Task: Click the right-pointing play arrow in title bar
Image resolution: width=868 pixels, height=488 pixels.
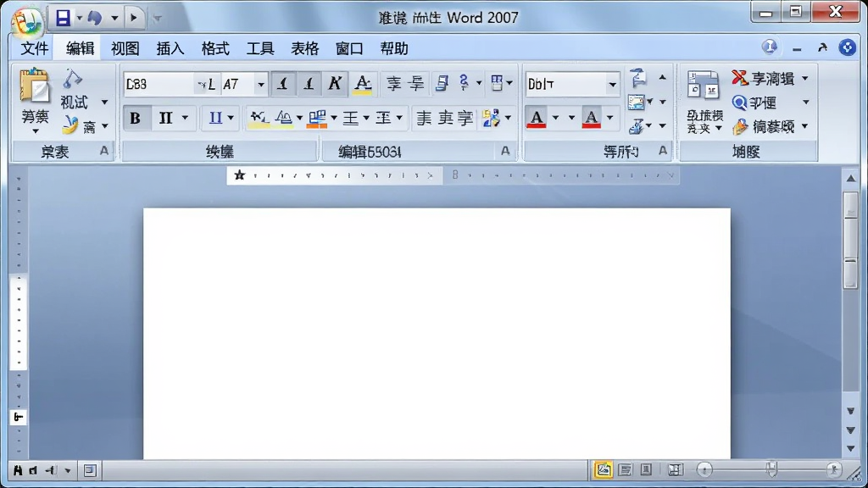Action: [x=133, y=18]
